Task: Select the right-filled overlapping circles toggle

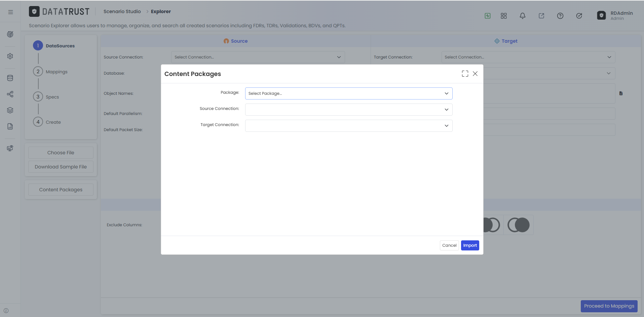Action: coord(519,225)
